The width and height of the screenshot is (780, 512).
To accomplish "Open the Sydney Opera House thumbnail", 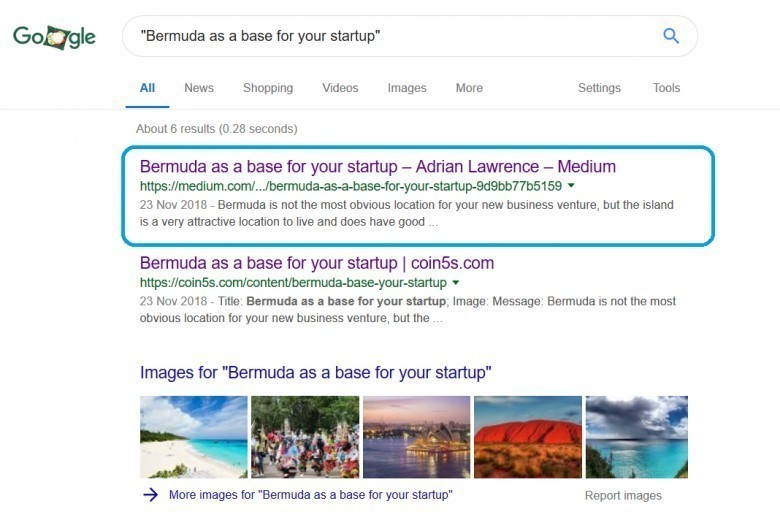I will tap(416, 437).
